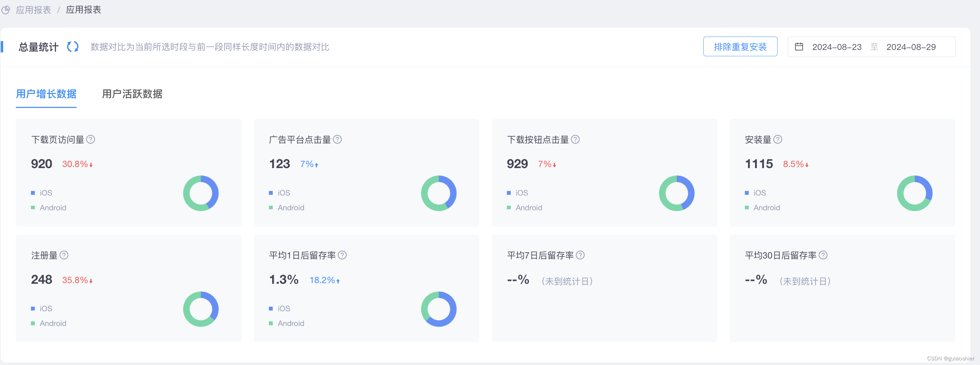Toggle Android legend in 下载页访问量 card
The width and height of the screenshot is (980, 365).
(x=49, y=208)
